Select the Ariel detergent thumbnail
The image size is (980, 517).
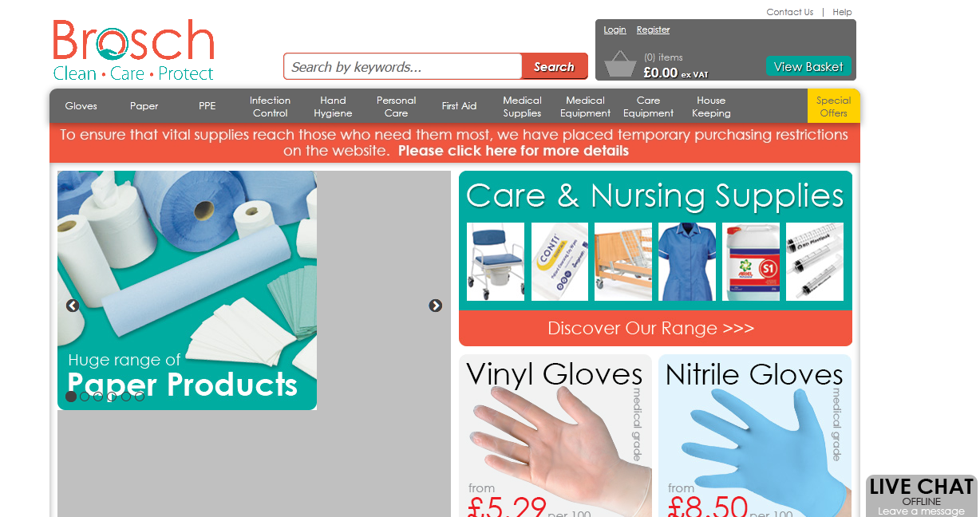point(751,262)
